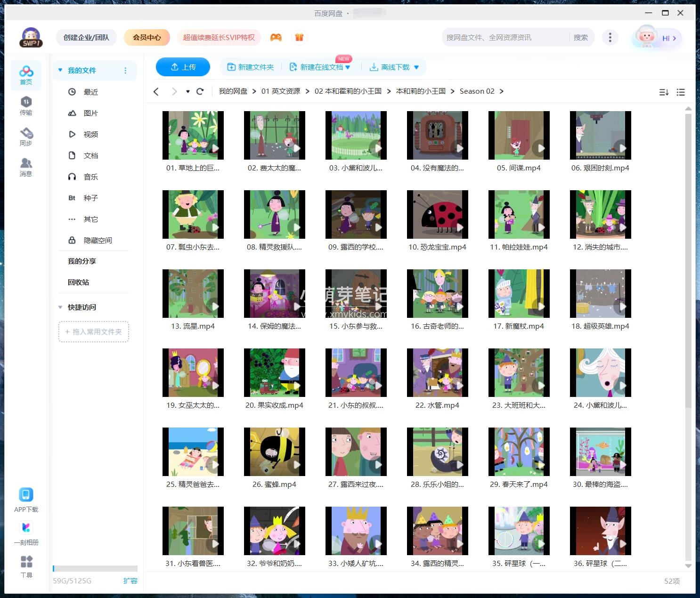
Task: Open the three-dot menu near search bar
Action: point(610,37)
